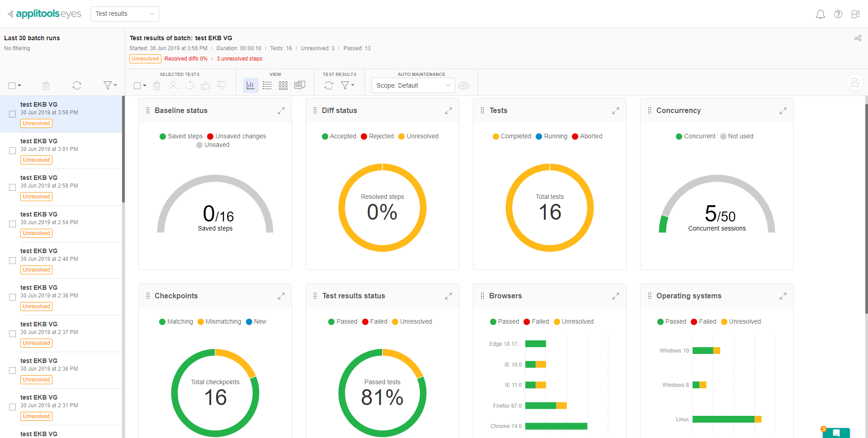
Task: Switch to the list view icon
Action: click(267, 85)
